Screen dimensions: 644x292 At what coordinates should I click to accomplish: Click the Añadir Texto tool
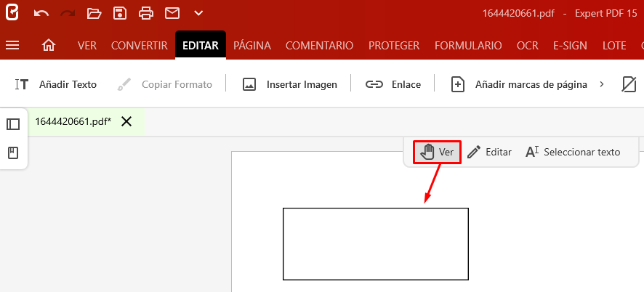pyautogui.click(x=56, y=84)
